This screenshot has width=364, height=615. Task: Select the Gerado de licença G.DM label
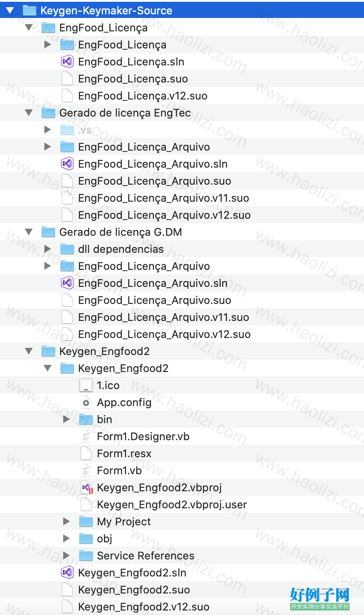(x=121, y=232)
